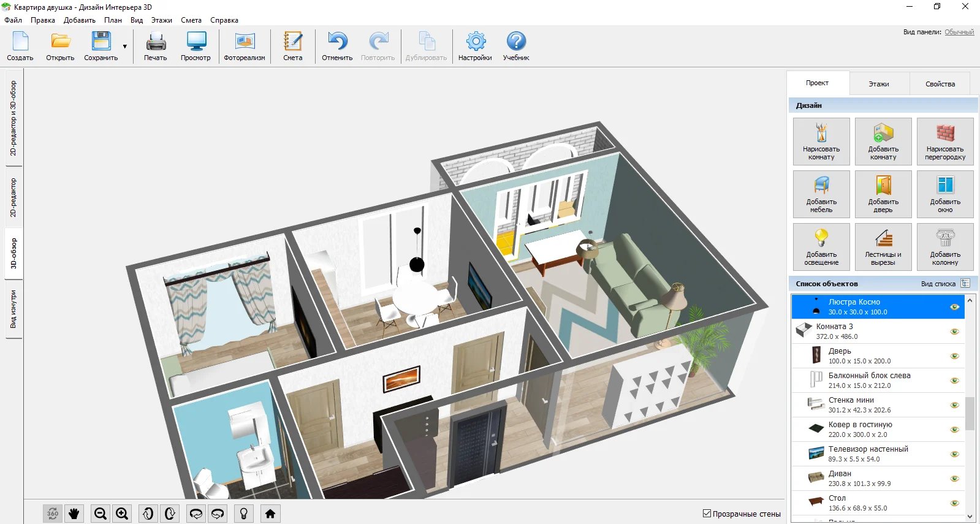Hide Ковер в гостиную with eye icon
The image size is (980, 524).
(x=954, y=430)
